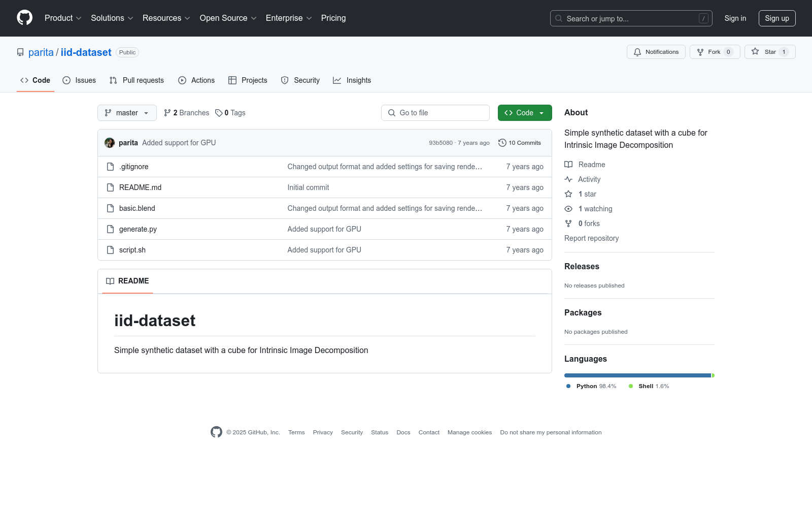Click parita's avatar in commit row
812x508 pixels.
point(110,143)
